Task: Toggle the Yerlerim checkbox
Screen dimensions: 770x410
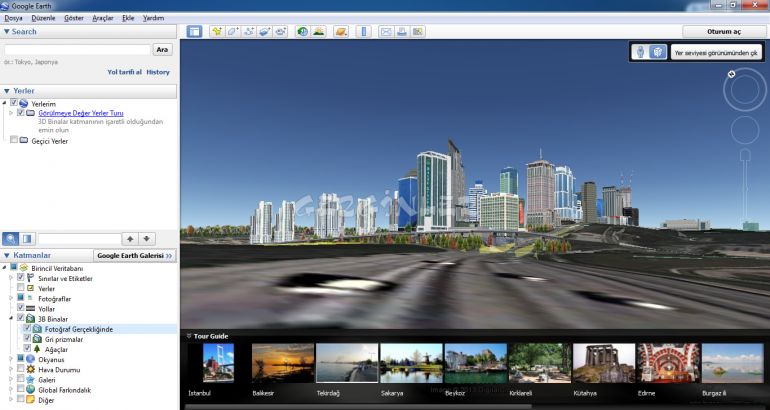Action: [x=14, y=103]
